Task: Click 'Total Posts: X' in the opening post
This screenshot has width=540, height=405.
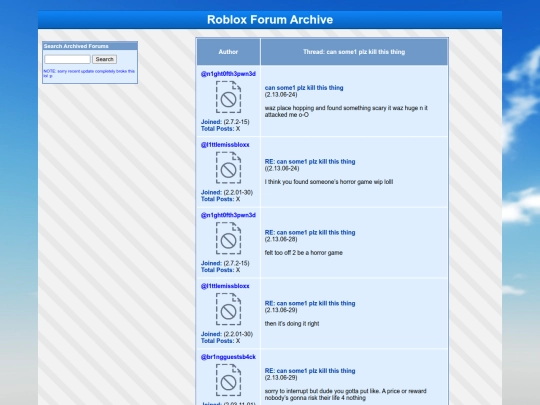Action: [x=220, y=129]
